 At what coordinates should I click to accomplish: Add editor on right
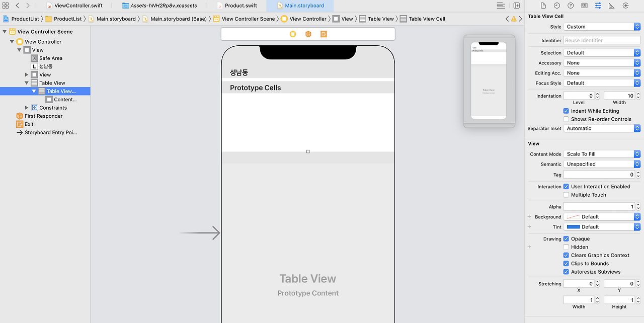coord(517,6)
